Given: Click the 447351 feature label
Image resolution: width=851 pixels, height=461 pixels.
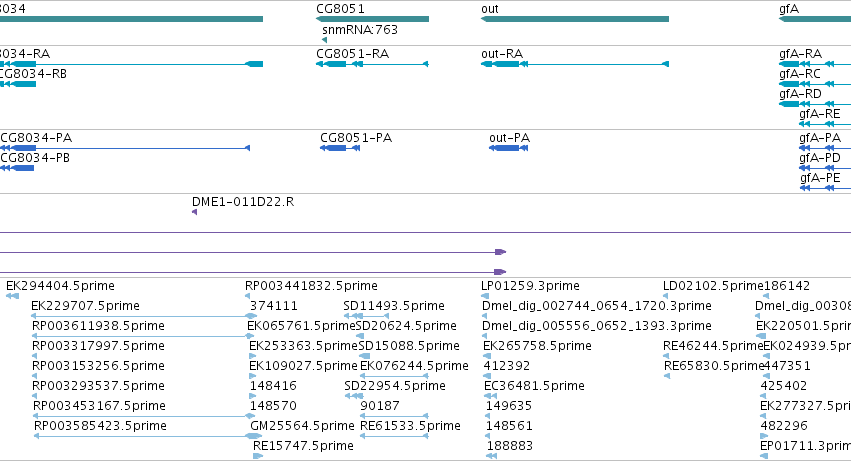Looking at the screenshot, I should click(x=787, y=366).
